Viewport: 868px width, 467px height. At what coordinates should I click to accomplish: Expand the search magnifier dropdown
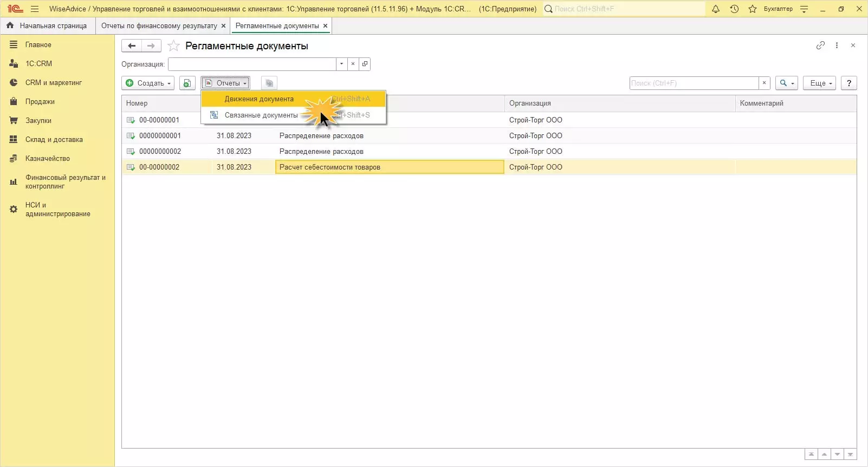pyautogui.click(x=786, y=83)
